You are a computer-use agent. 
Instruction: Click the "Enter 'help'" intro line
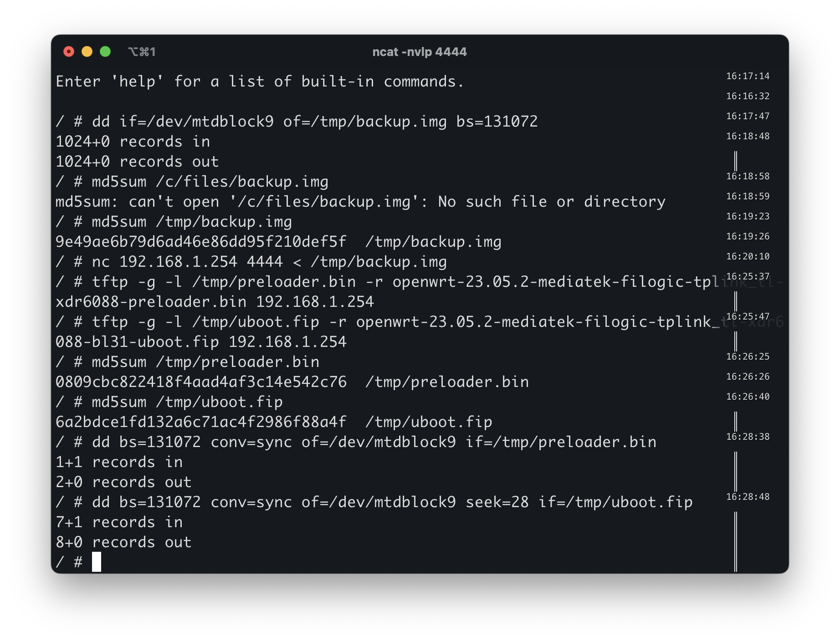260,81
